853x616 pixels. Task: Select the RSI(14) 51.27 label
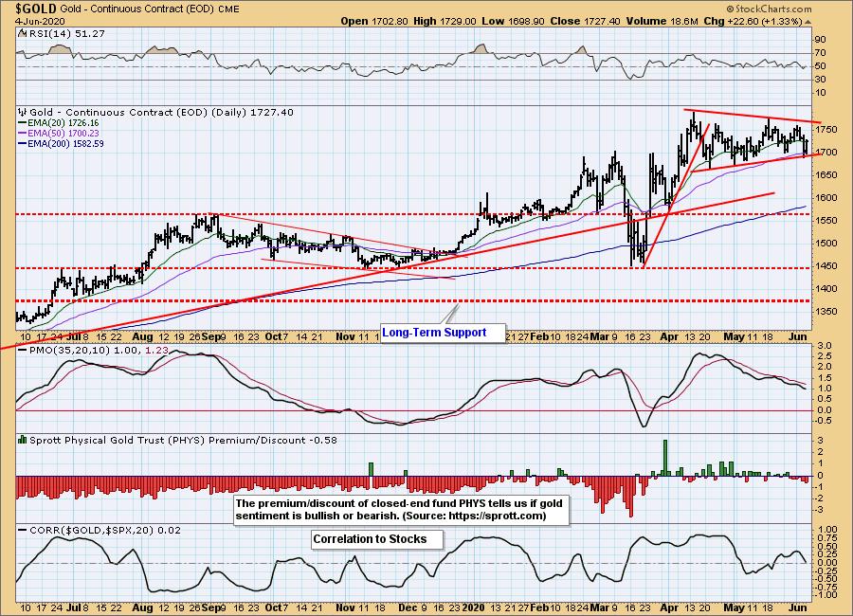(65, 33)
